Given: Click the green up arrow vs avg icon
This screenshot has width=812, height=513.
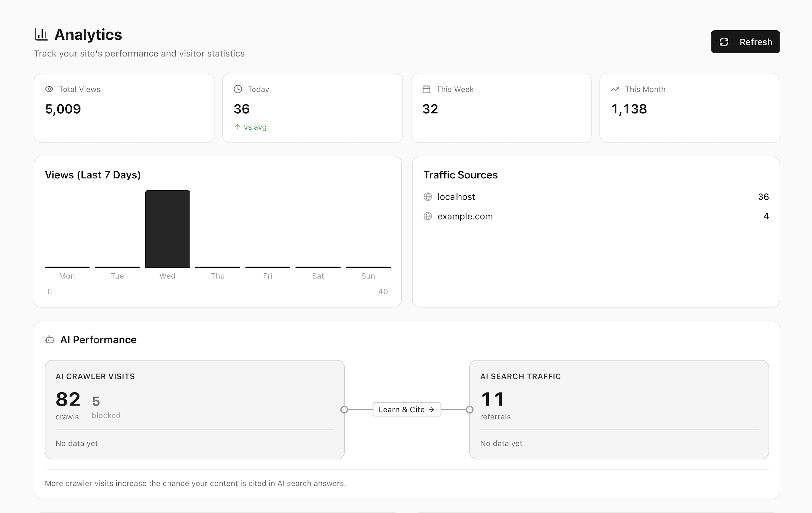Looking at the screenshot, I should (237, 127).
